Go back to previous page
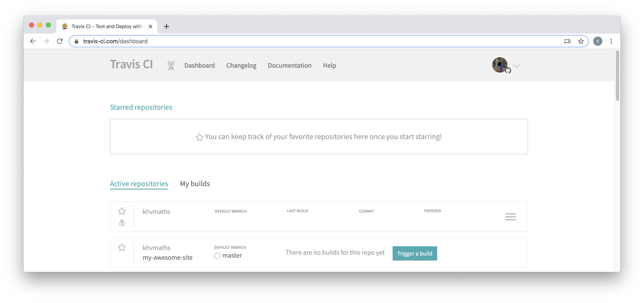The width and height of the screenshot is (644, 303). tap(33, 41)
